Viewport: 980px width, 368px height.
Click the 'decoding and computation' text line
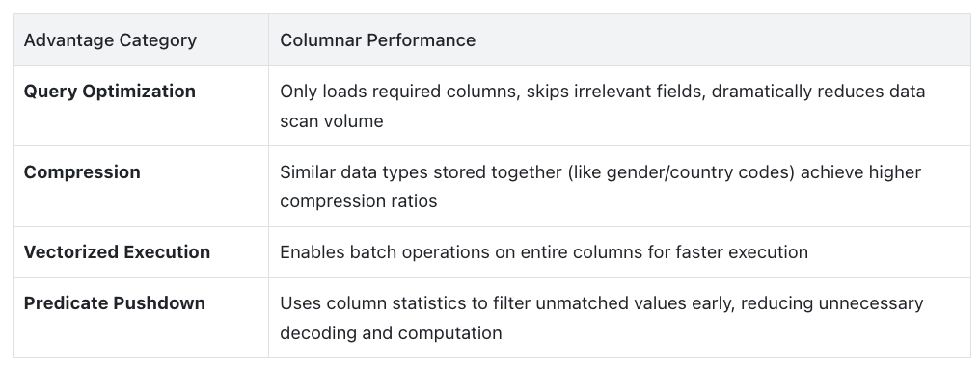[x=391, y=333]
